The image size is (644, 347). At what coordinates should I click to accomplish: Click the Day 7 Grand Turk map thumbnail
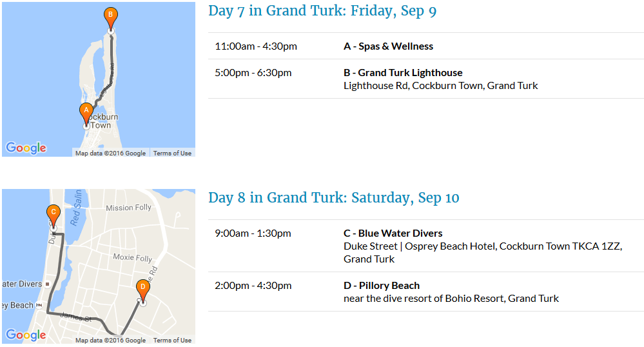(99, 79)
